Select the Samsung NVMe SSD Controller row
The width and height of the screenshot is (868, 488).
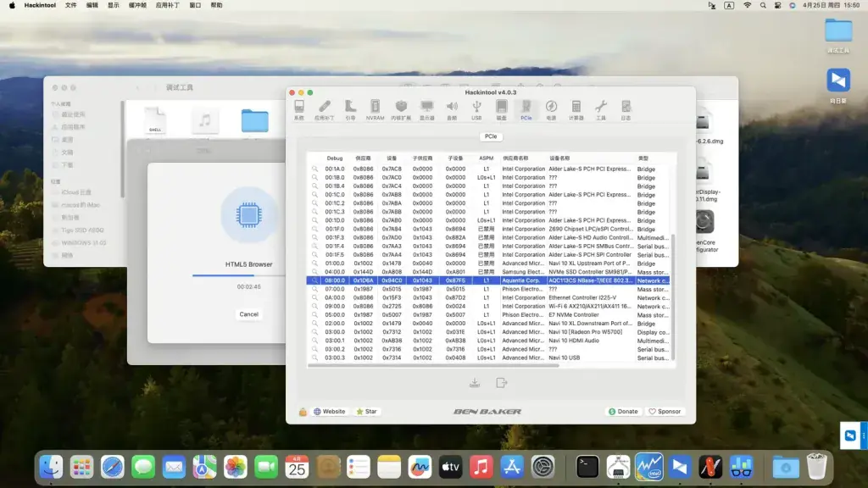pos(488,272)
